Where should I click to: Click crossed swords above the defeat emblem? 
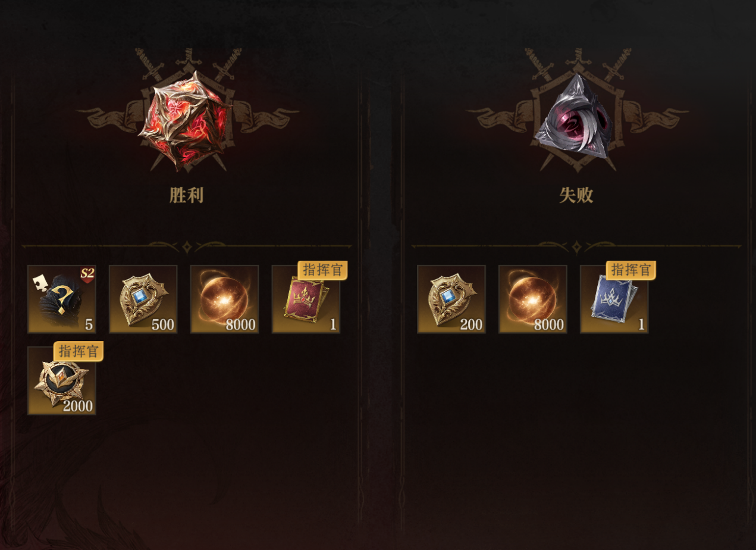tap(577, 62)
